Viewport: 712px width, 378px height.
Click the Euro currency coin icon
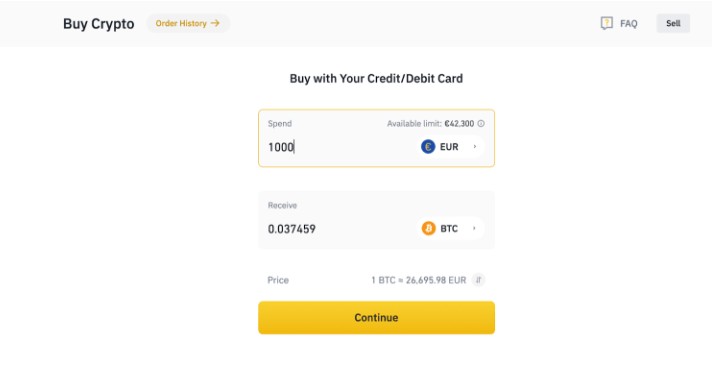click(x=428, y=147)
